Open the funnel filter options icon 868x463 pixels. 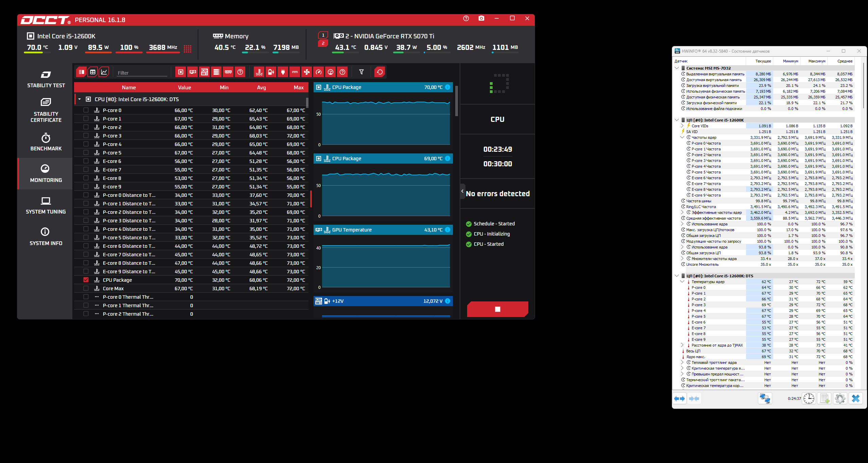pyautogui.click(x=361, y=72)
